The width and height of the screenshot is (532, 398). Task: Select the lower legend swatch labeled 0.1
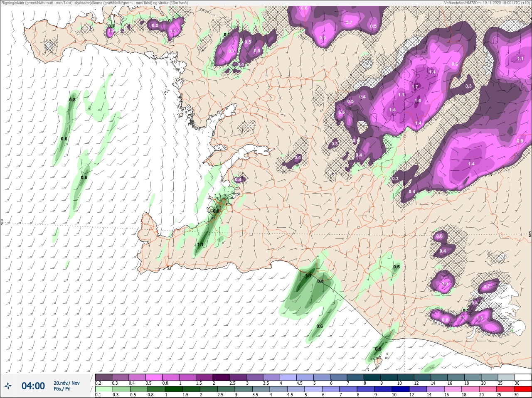pyautogui.click(x=103, y=389)
